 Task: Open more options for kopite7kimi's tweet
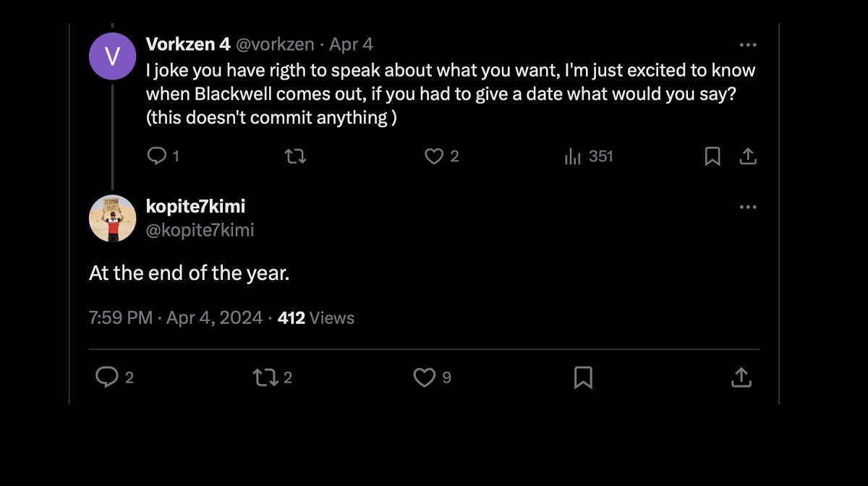coord(748,208)
